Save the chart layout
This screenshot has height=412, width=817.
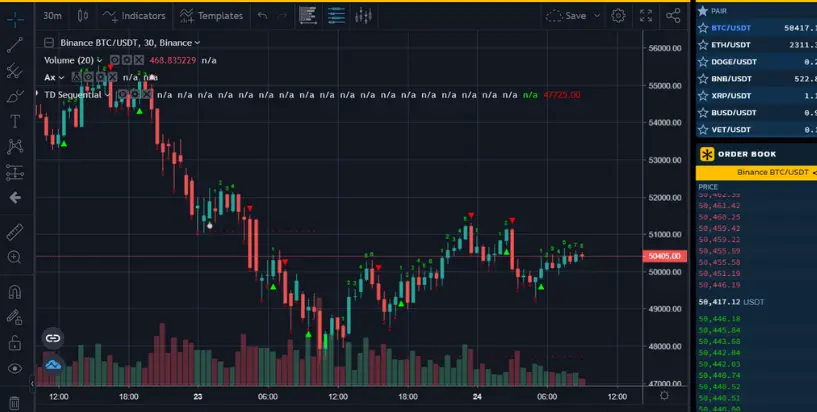[566, 16]
